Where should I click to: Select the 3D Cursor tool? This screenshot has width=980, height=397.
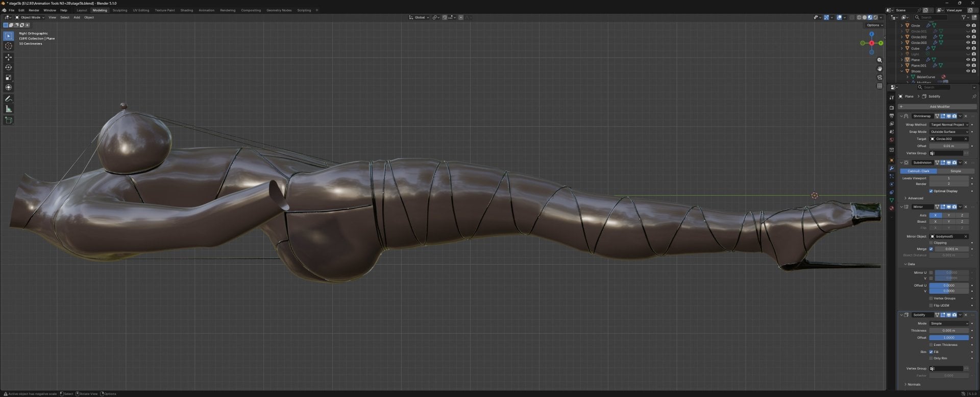tap(9, 46)
